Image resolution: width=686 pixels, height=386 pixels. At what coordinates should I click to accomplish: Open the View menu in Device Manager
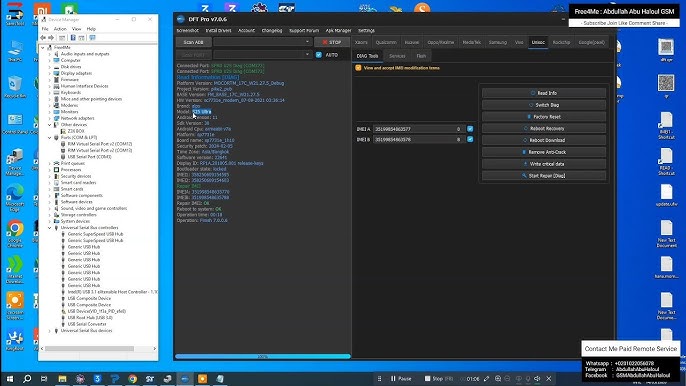click(x=76, y=29)
